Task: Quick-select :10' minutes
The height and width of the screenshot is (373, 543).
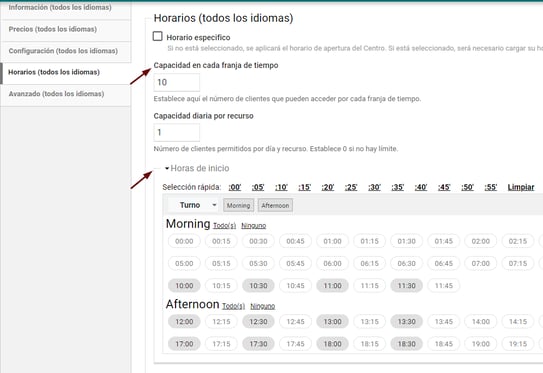Action: click(x=281, y=187)
